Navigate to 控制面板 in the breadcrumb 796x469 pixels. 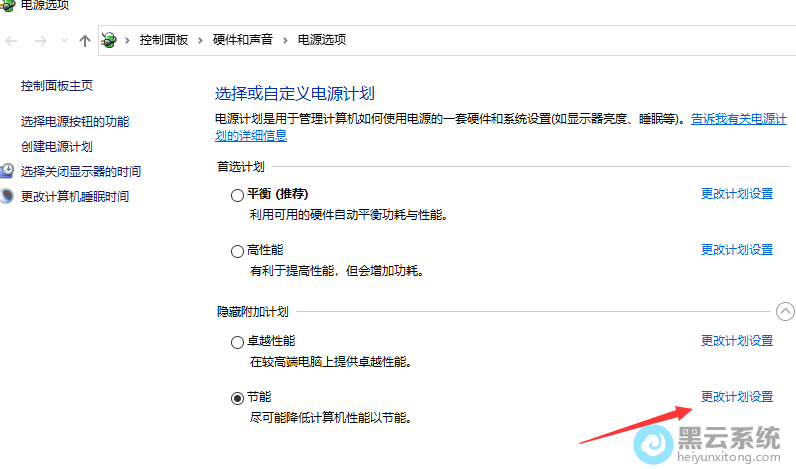point(164,40)
